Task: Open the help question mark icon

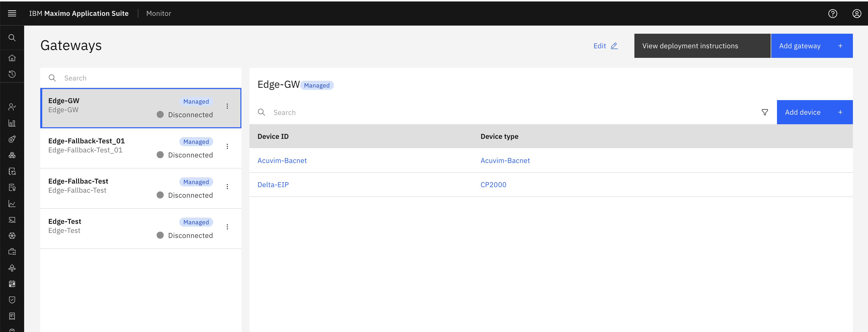Action: pyautogui.click(x=833, y=13)
